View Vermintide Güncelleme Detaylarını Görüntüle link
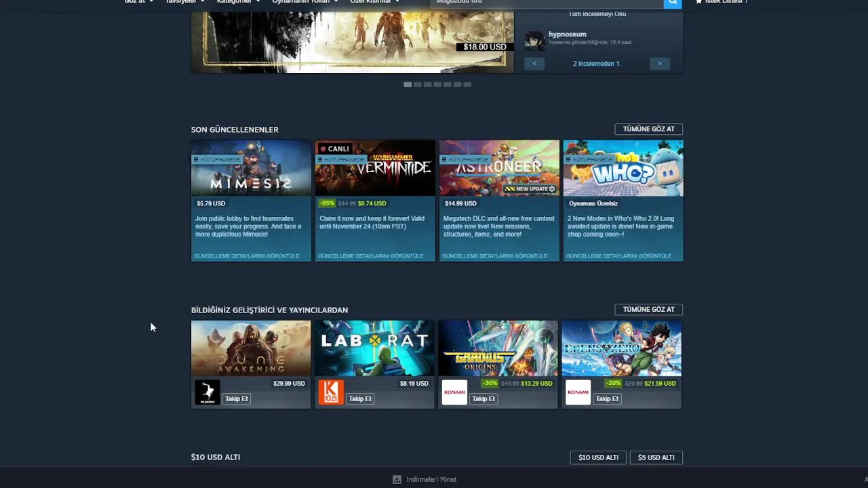868x488 pixels. coord(371,256)
